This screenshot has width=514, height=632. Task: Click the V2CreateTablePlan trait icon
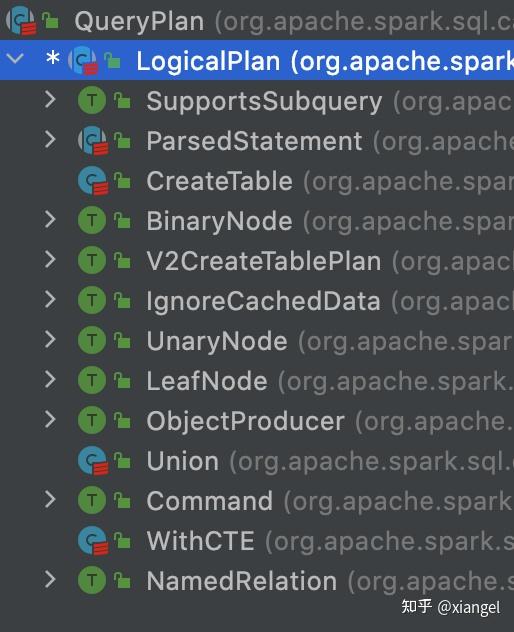click(92, 260)
